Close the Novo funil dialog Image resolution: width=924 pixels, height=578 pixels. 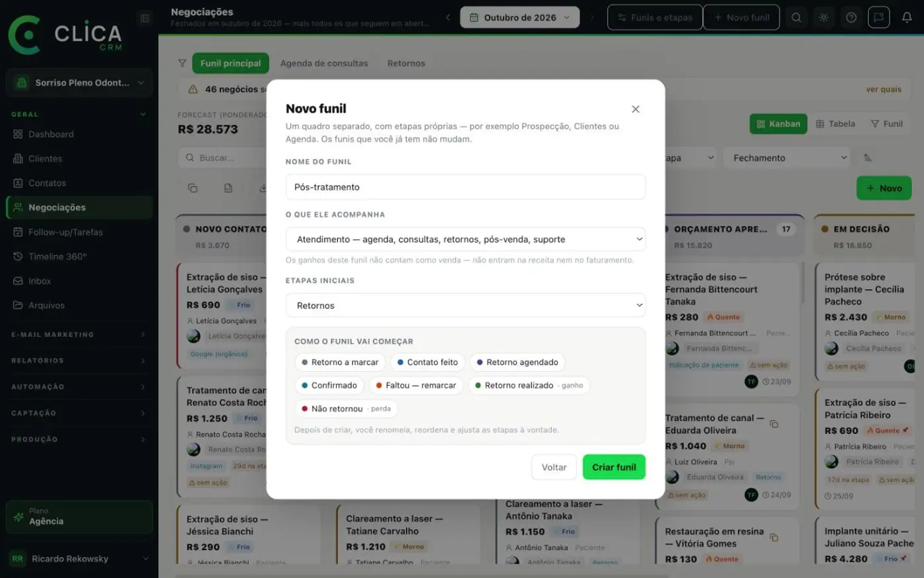click(636, 109)
